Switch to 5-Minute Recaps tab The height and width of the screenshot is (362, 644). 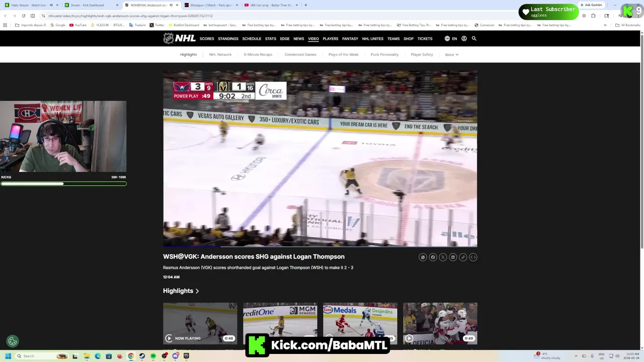click(x=258, y=54)
